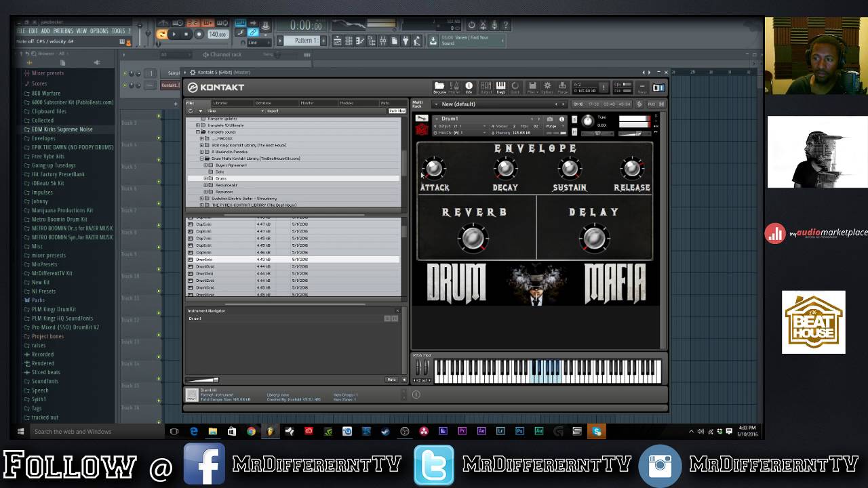Select the 17-32 multi rack page
868x488 pixels.
pyautogui.click(x=593, y=104)
